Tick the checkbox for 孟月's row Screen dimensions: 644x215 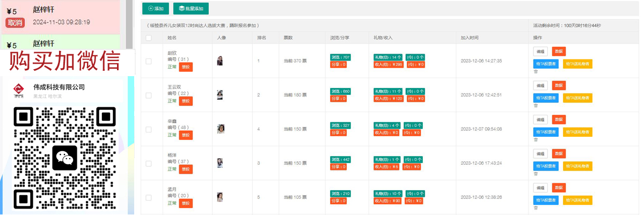click(149, 197)
